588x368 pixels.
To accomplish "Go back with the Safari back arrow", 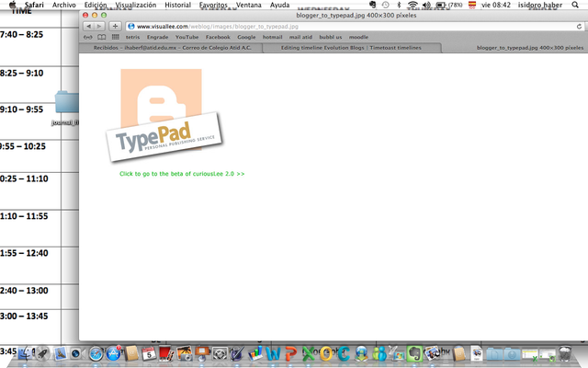I will (x=88, y=27).
